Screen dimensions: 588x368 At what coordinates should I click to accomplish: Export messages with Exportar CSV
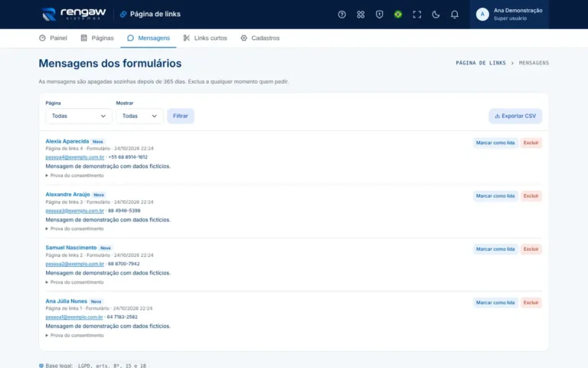515,116
